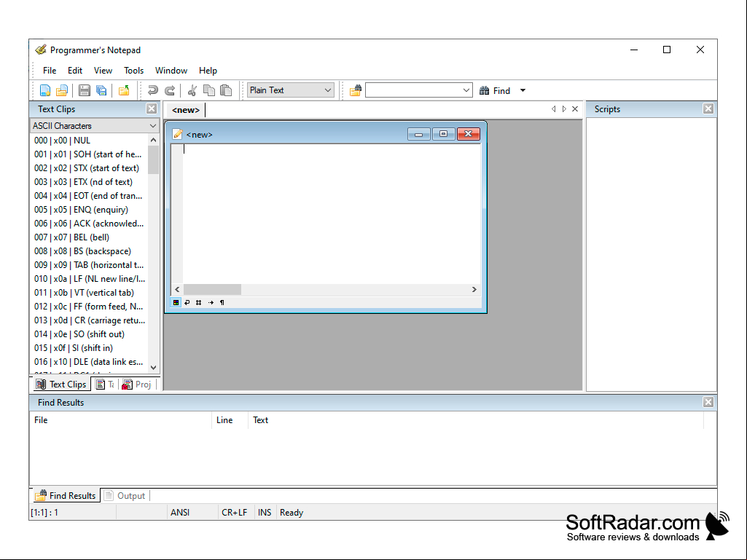Image resolution: width=747 pixels, height=560 pixels.
Task: Maximize the <new> child document window
Action: point(444,134)
